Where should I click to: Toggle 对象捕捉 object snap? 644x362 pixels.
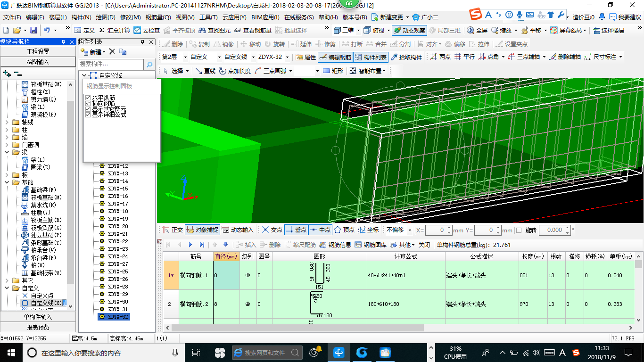pos(202,230)
